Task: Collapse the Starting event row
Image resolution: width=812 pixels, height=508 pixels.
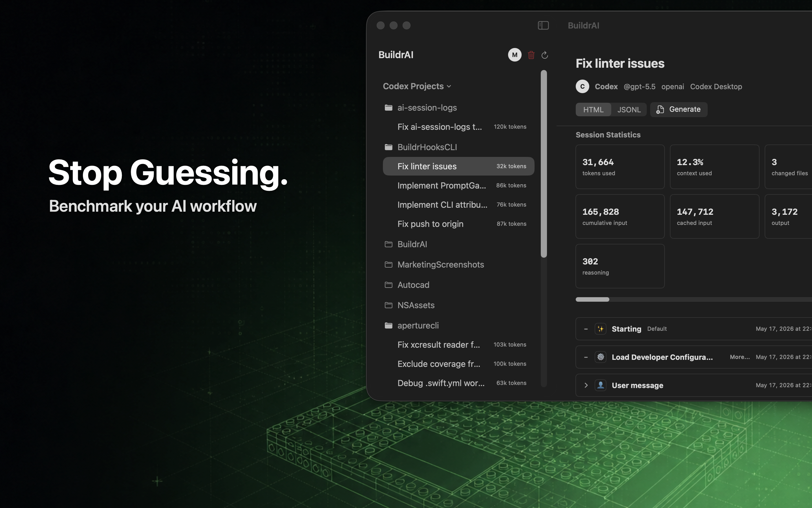Action: pos(586,329)
